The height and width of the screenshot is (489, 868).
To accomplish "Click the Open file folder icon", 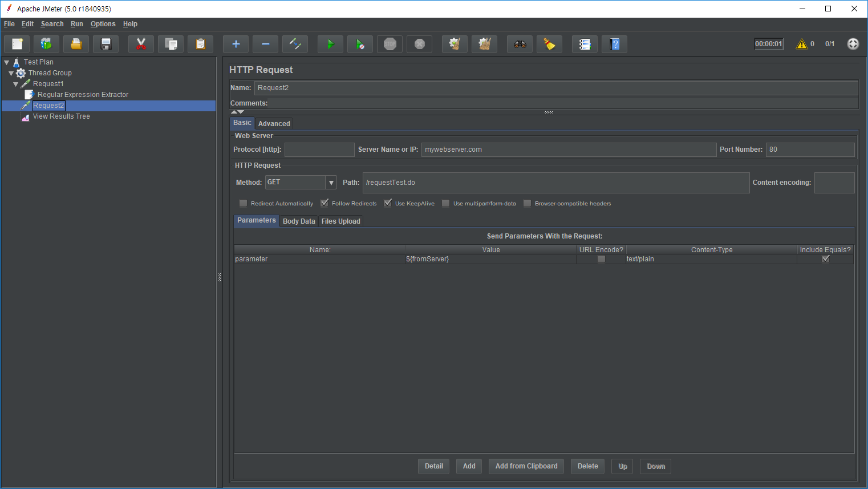I will (76, 44).
